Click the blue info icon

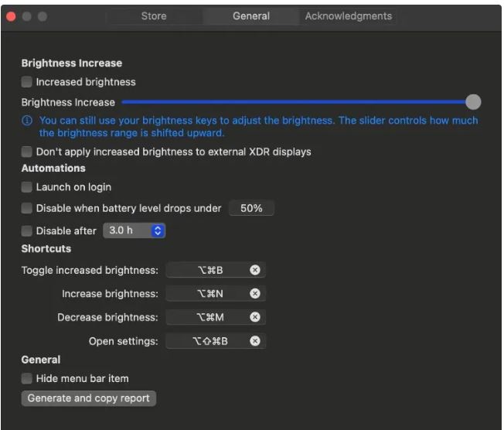point(28,121)
